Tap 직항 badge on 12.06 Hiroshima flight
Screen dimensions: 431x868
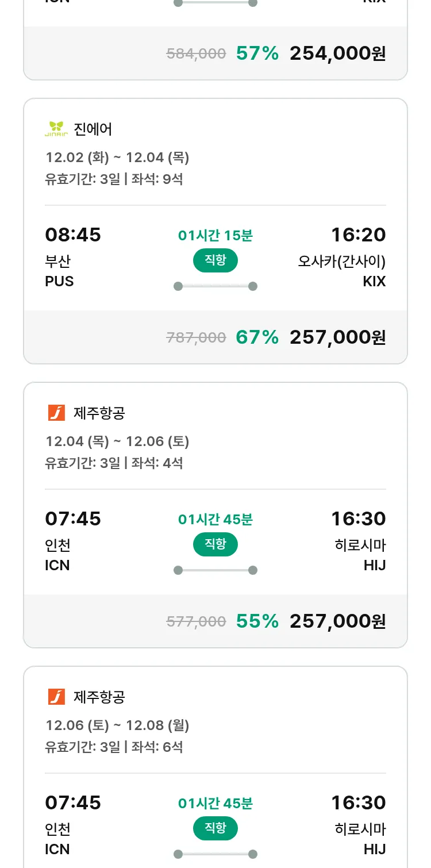(x=215, y=828)
